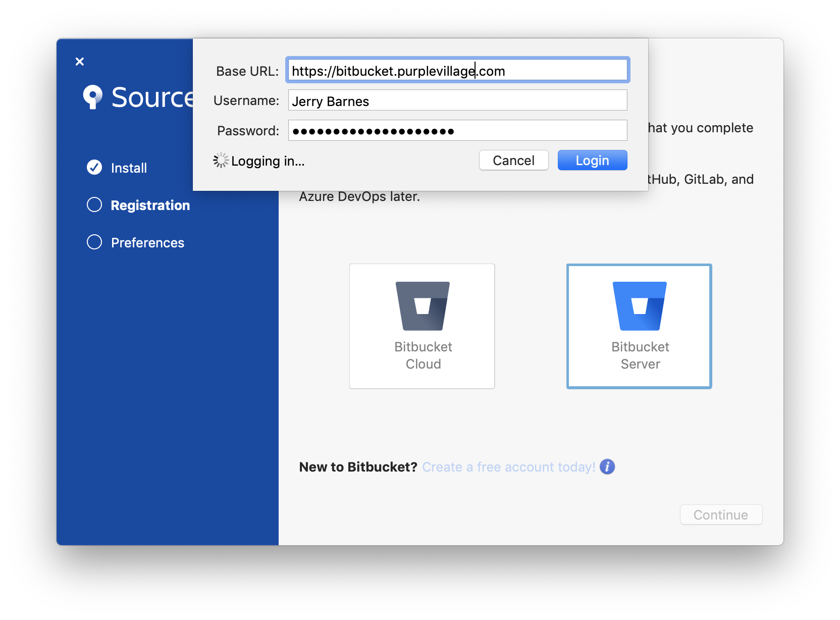The width and height of the screenshot is (840, 620).
Task: Click the Bitbucket Server bucket icon
Action: click(640, 306)
